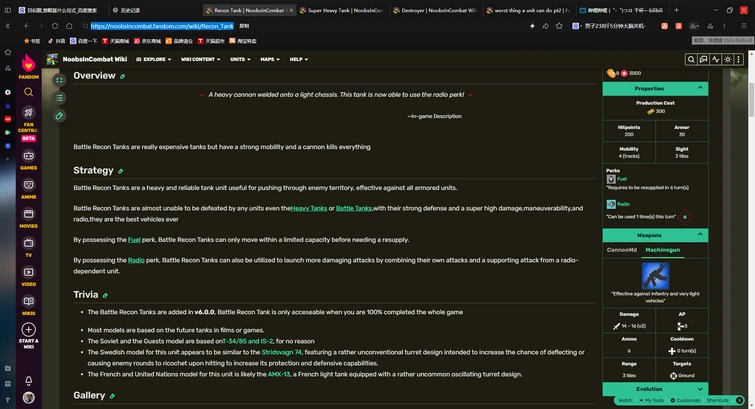Select the Machinegun weapon tab
Screen dimensions: 755x409
pyautogui.click(x=663, y=250)
